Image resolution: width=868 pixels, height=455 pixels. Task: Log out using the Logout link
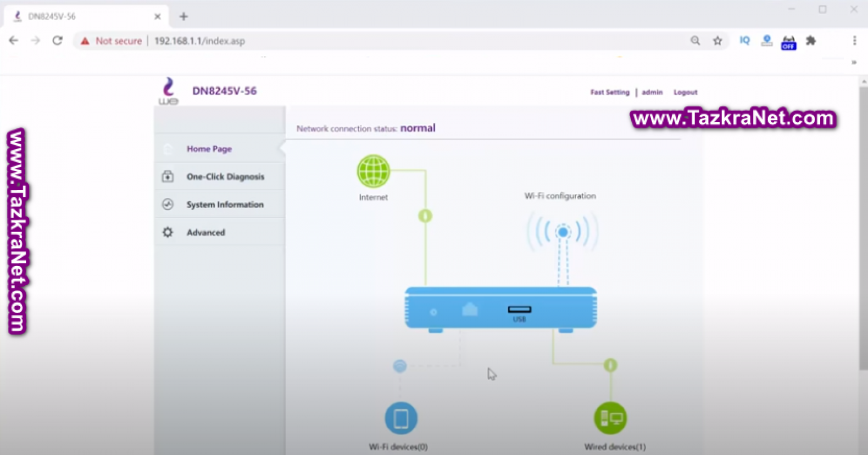tap(685, 92)
